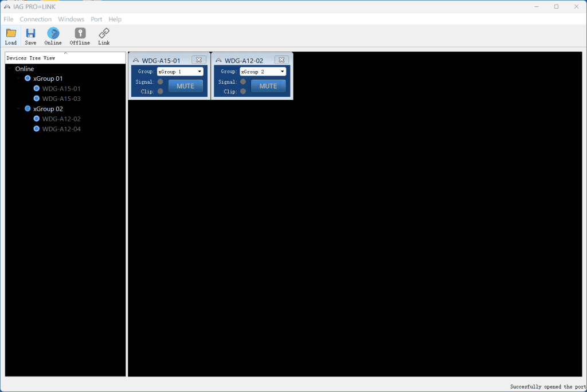Maximize the IAG PRO=LINK window
The width and height of the screenshot is (587, 392).
[556, 7]
